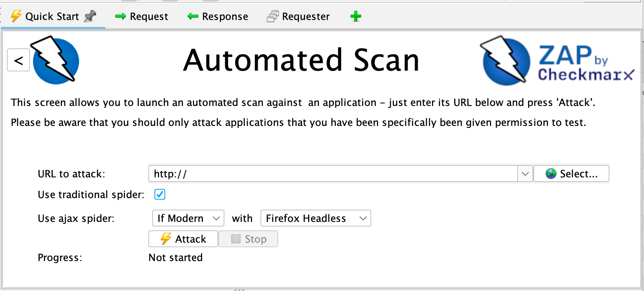Click into the URL to attack field
644x291 pixels.
333,174
